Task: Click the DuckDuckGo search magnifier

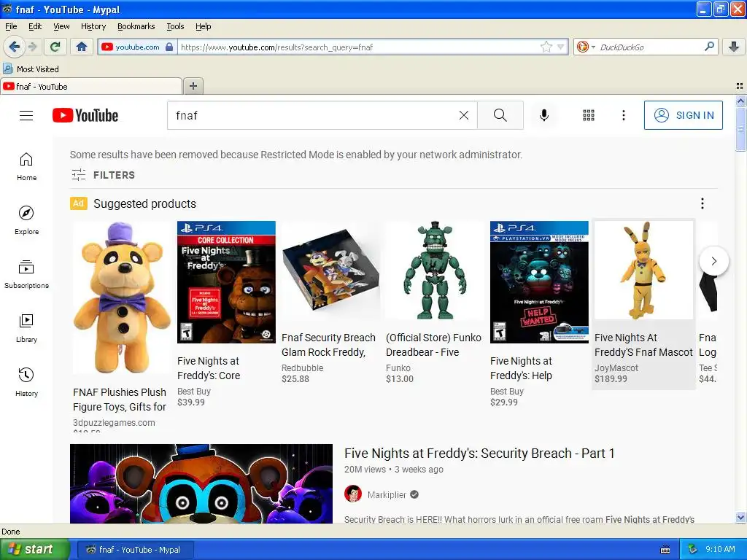Action: (x=709, y=46)
